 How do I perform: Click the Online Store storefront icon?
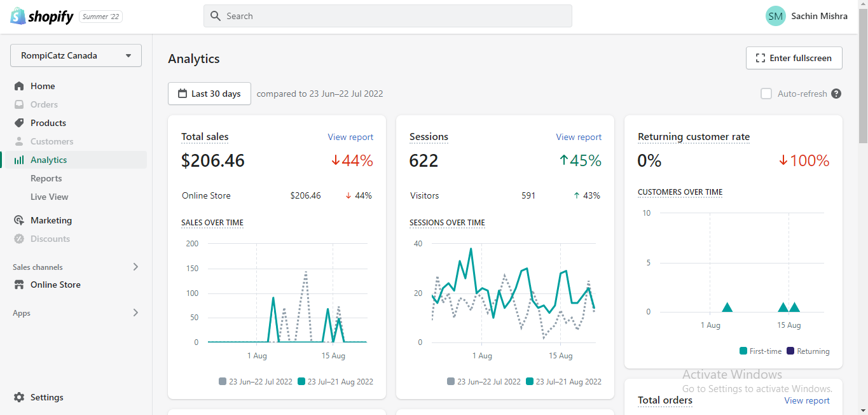tap(19, 285)
